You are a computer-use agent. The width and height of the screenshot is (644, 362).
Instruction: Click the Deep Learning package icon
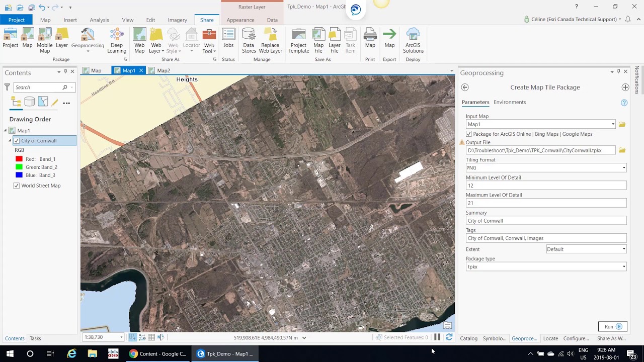[x=117, y=41]
